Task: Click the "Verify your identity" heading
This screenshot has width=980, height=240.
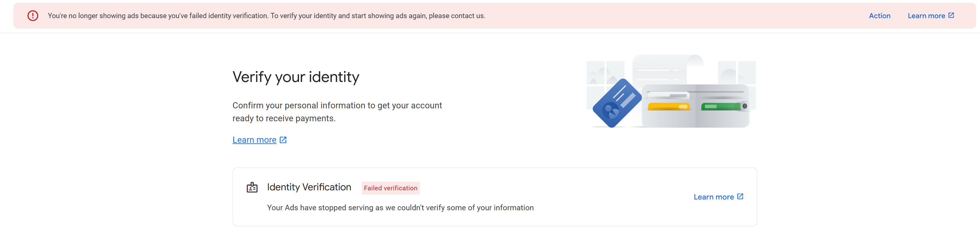Action: [x=296, y=77]
